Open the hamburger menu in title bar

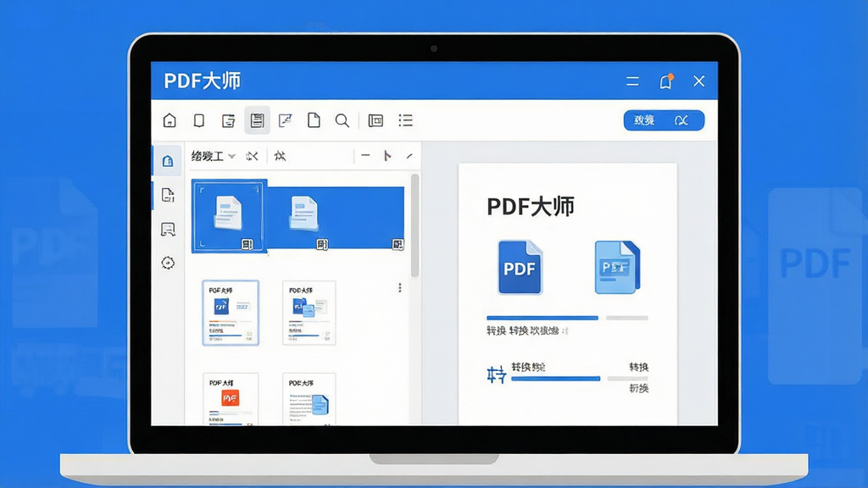[x=632, y=81]
